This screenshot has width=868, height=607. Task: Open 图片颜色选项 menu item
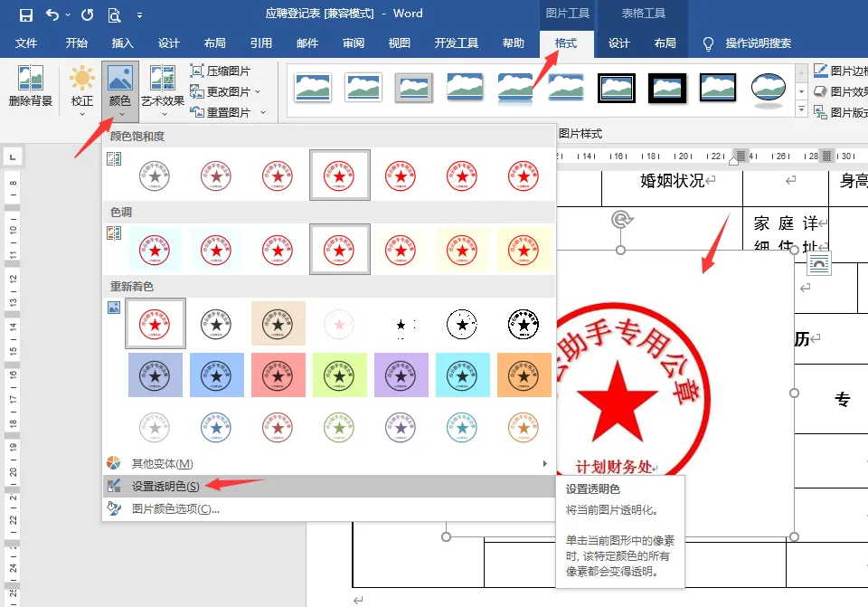point(329,508)
